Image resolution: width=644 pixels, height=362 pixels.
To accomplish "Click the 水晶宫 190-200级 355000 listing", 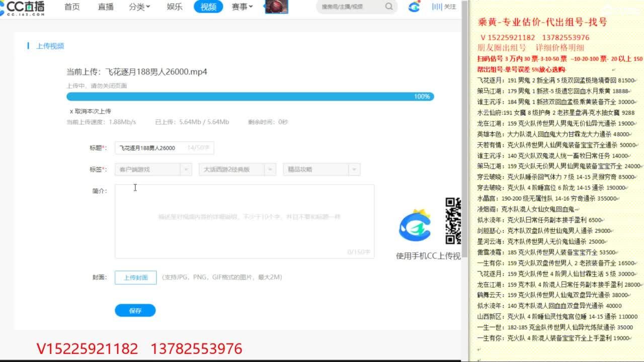I will click(x=549, y=199).
